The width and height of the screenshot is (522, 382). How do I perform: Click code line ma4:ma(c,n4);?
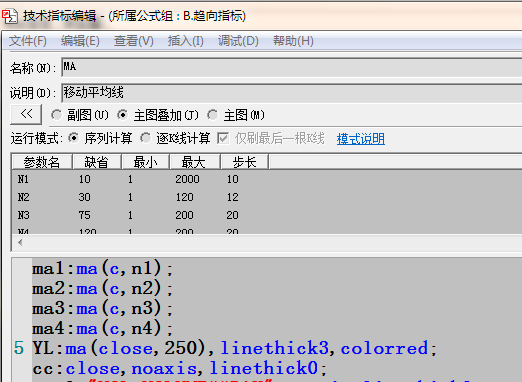[x=102, y=328]
